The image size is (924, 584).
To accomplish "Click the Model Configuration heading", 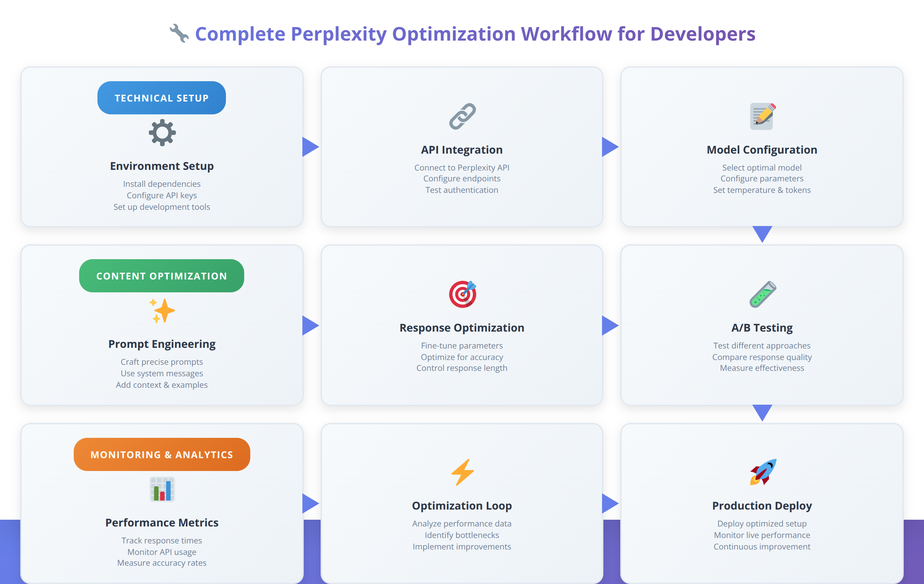I will point(762,150).
